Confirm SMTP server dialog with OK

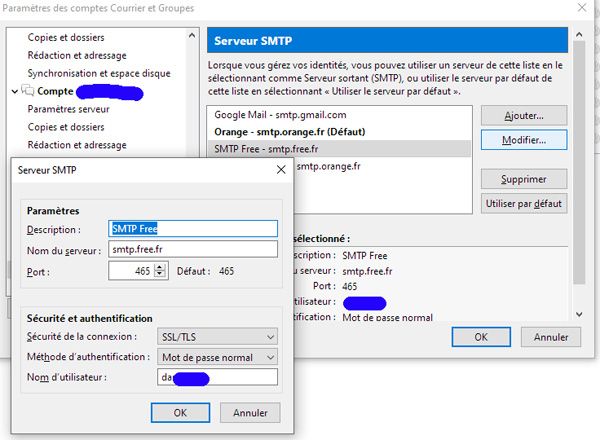pos(180,413)
